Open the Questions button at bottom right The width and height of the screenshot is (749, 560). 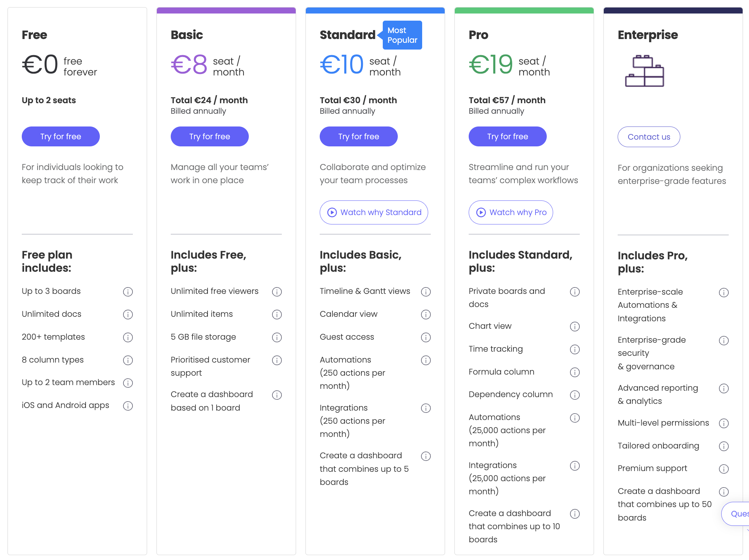click(x=740, y=514)
